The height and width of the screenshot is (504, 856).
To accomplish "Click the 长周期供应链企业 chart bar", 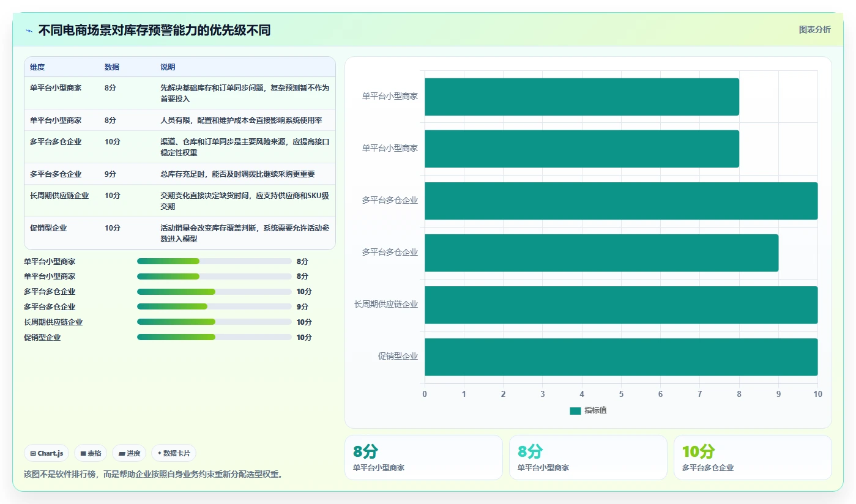I will (621, 305).
